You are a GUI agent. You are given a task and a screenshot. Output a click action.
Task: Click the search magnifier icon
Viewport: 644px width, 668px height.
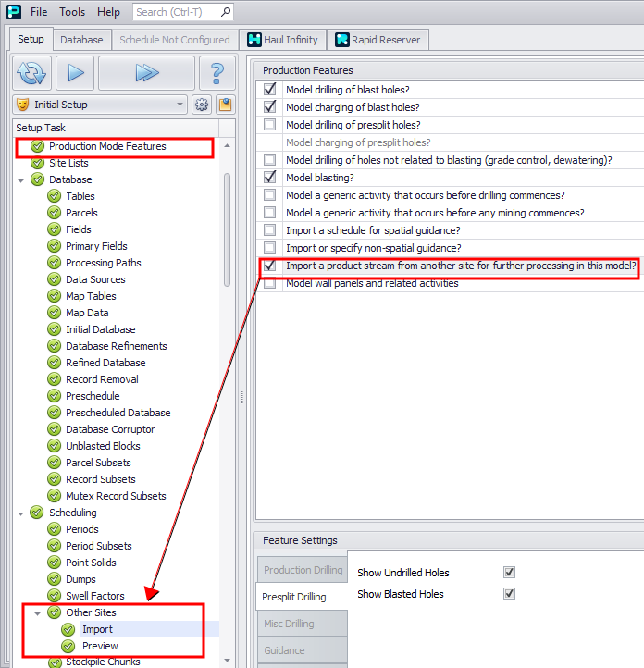[x=226, y=12]
